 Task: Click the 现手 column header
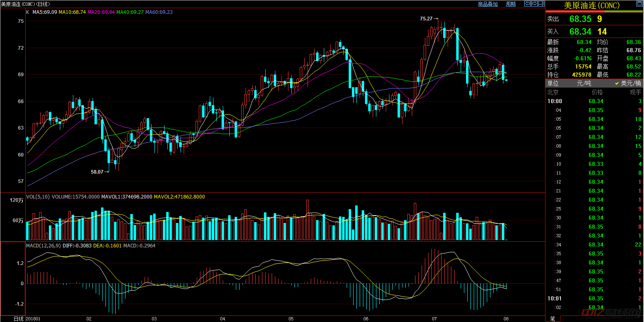[635, 93]
